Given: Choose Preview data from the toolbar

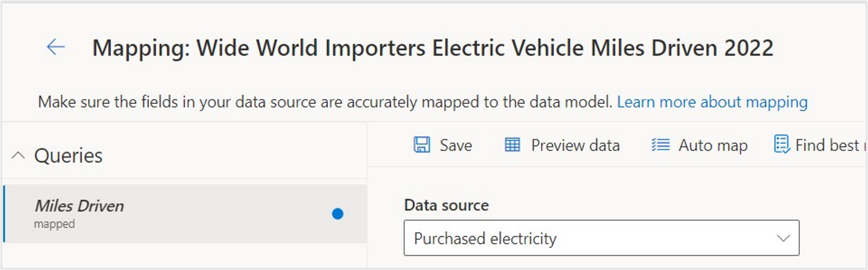Looking at the screenshot, I should click(x=575, y=145).
